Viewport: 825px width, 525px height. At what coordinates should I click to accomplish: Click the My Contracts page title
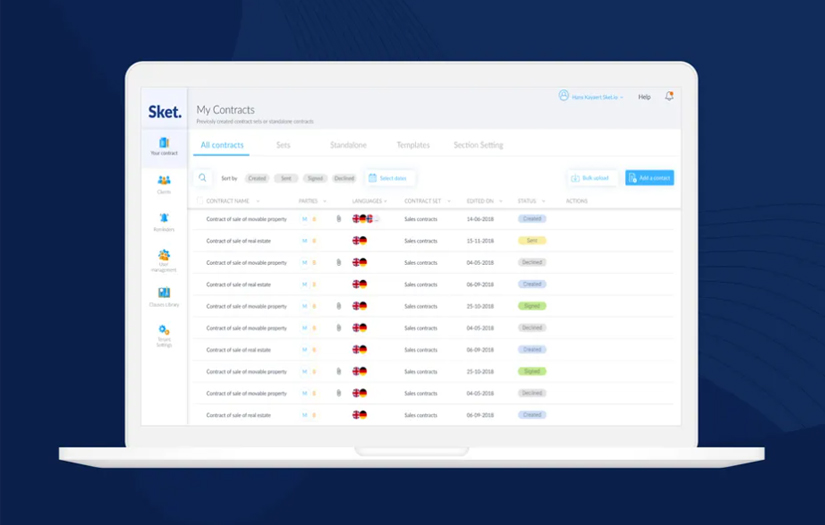coord(225,110)
